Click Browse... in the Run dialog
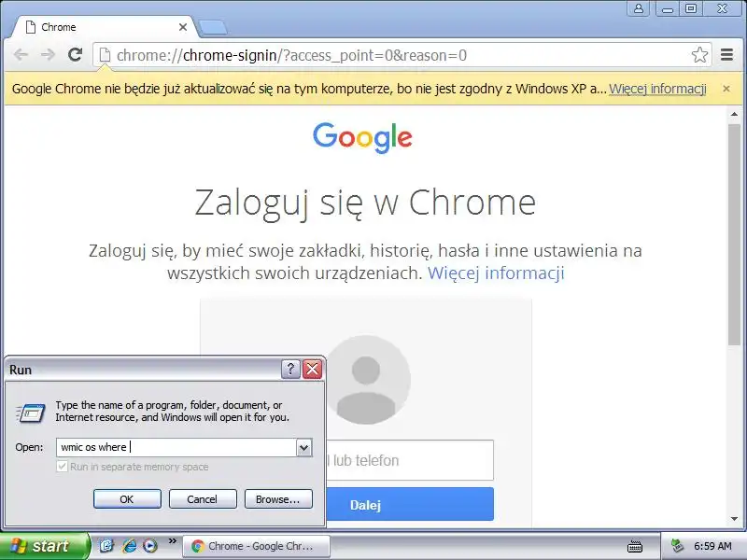This screenshot has height=560, width=747. click(278, 499)
